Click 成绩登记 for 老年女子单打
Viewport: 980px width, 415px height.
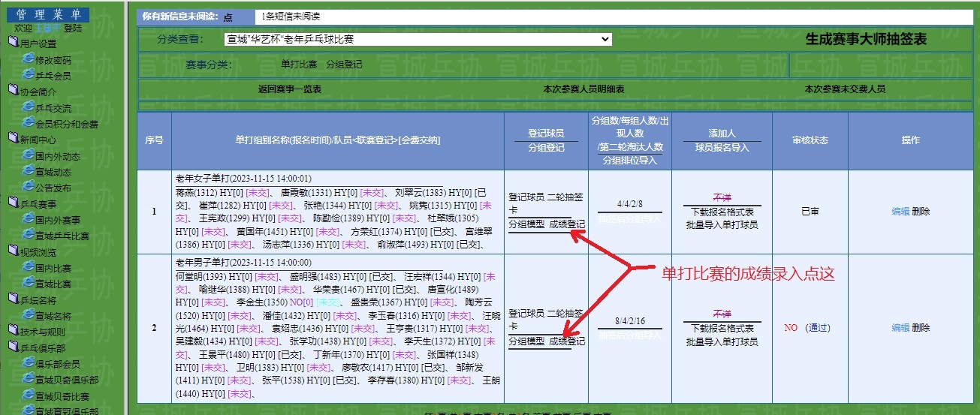tap(567, 224)
